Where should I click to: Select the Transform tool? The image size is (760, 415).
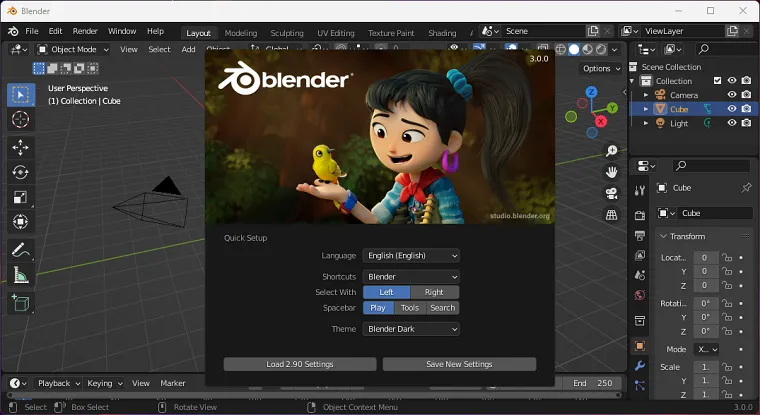click(x=20, y=222)
